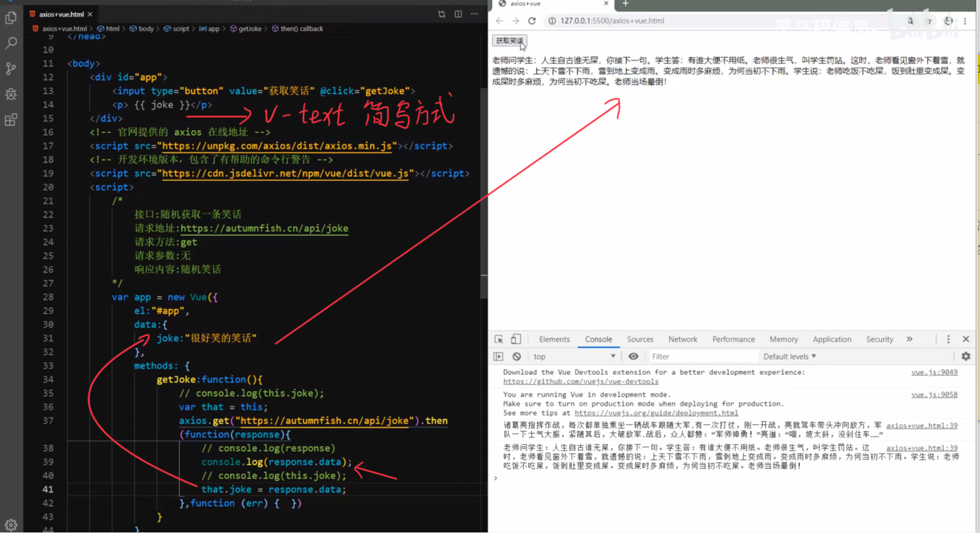Click the open changes icon in the editor toolbar
Viewport: 980px width, 533px height.
click(x=442, y=14)
